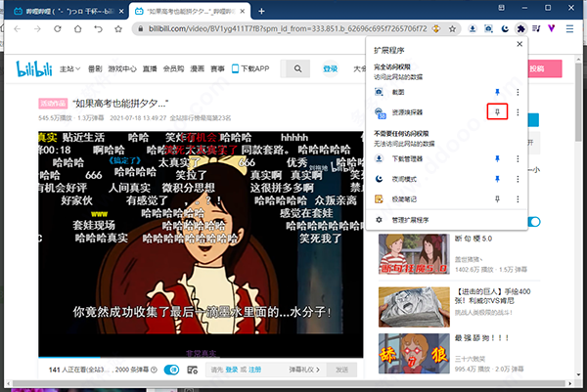Open the 游戏中心 nav item
The height and width of the screenshot is (392, 587).
(x=122, y=68)
